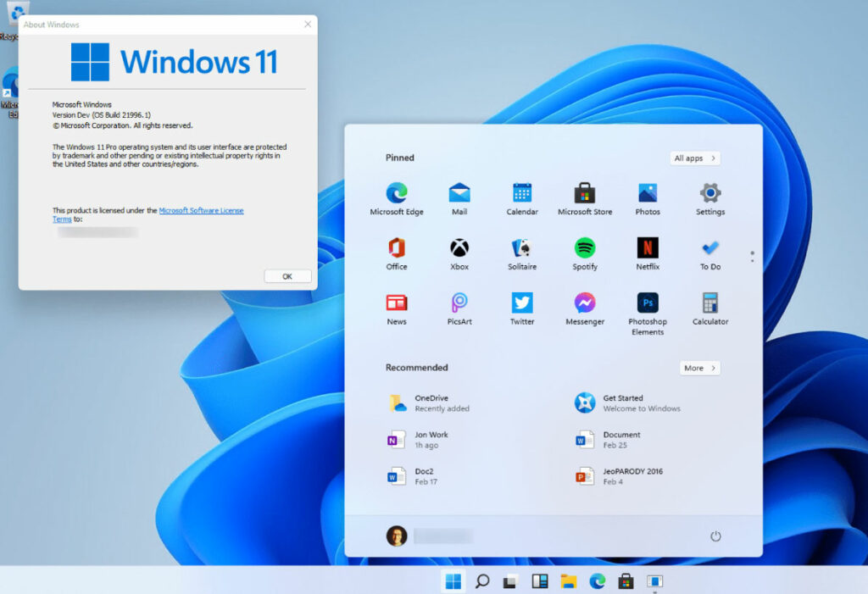The image size is (868, 594).
Task: Click the user profile picture
Action: 397,536
